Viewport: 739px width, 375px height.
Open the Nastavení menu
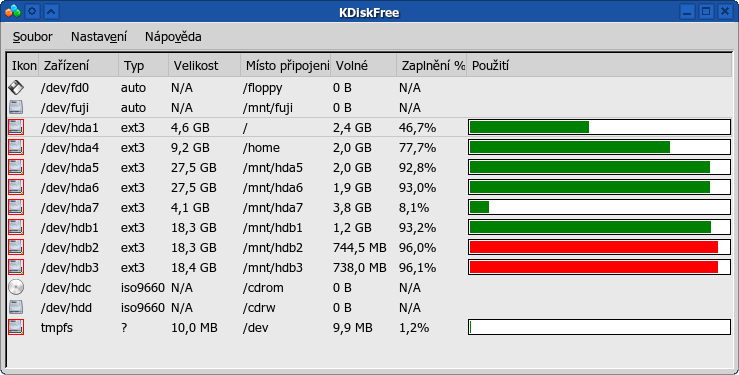click(x=99, y=37)
